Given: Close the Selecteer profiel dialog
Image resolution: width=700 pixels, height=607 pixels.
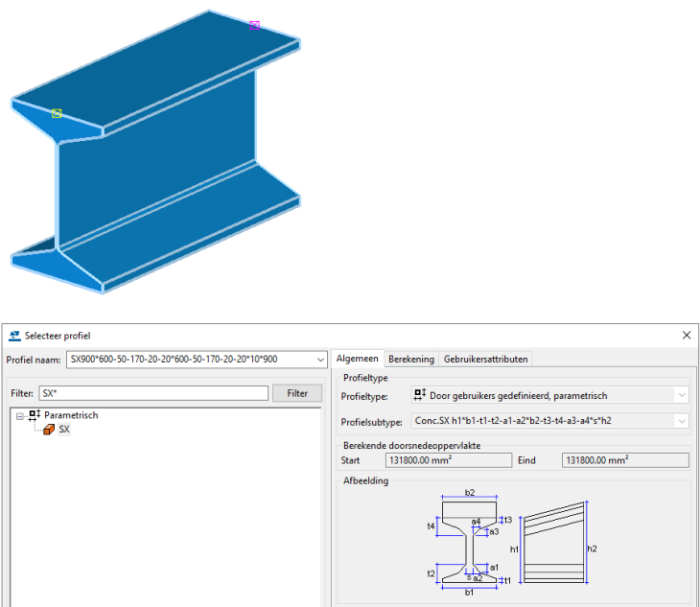Looking at the screenshot, I should tap(686, 336).
